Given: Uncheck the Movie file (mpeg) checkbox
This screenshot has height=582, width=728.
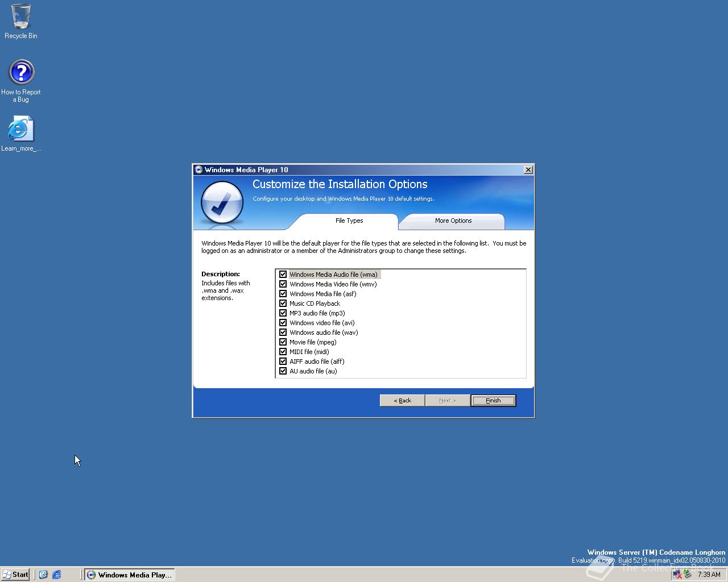Looking at the screenshot, I should pyautogui.click(x=283, y=342).
